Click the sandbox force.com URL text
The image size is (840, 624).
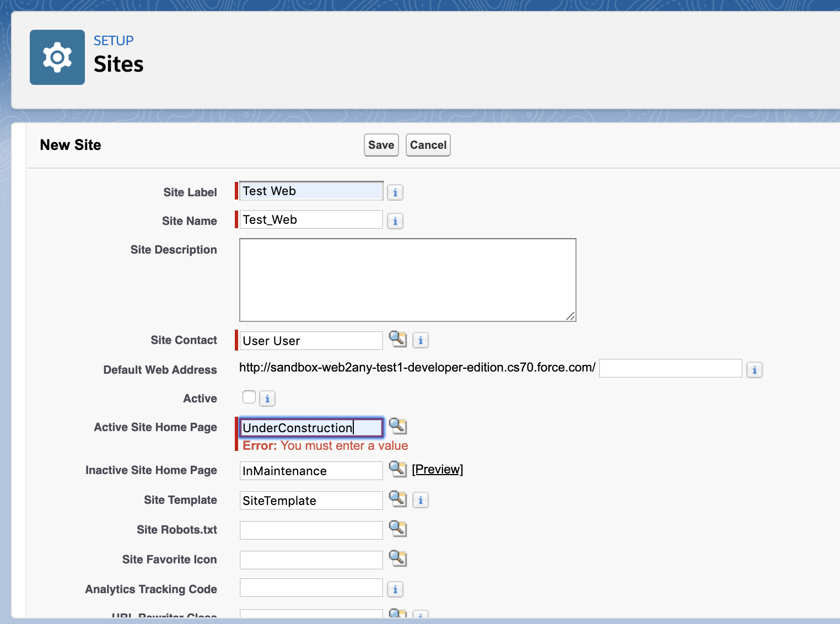[x=417, y=368]
